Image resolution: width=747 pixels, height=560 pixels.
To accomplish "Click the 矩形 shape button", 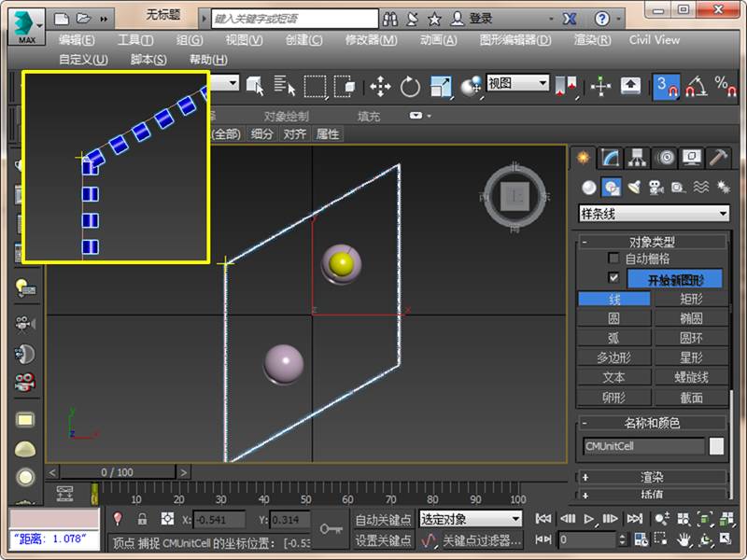I will click(x=691, y=299).
